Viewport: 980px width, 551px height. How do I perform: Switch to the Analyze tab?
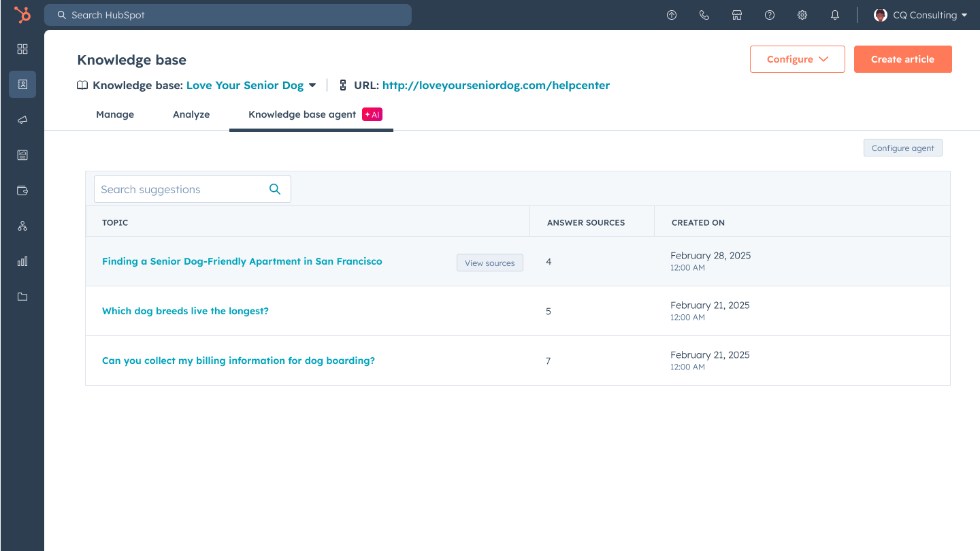(x=191, y=114)
